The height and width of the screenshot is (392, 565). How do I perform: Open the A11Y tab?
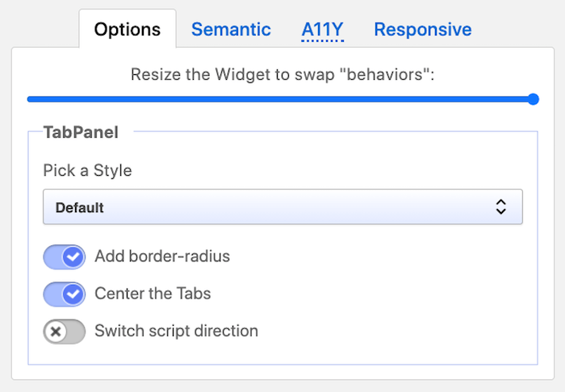[322, 30]
